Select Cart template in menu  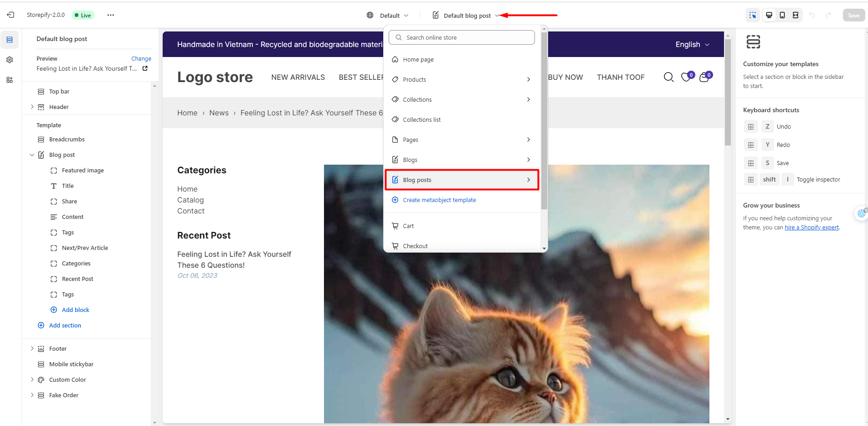(462, 226)
